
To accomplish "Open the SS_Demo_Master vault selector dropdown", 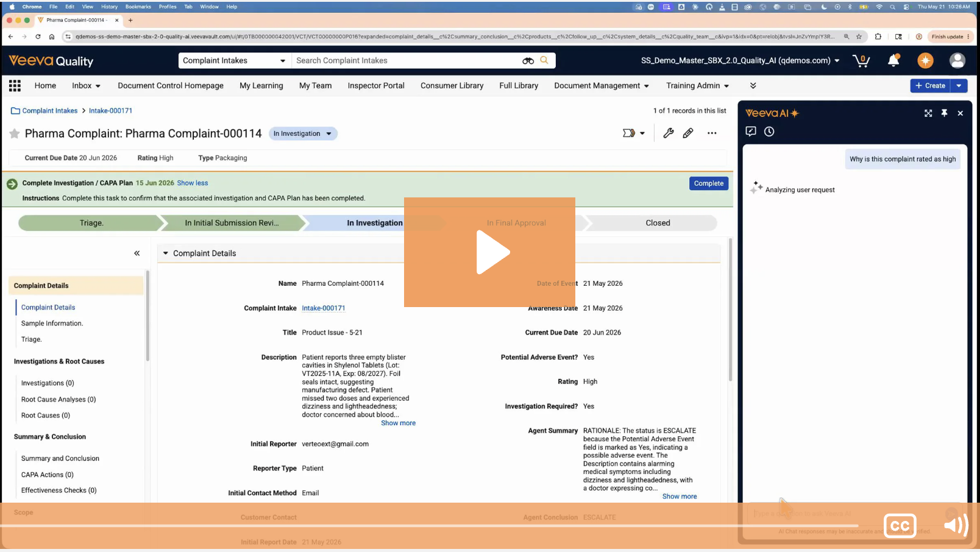I will [x=740, y=60].
